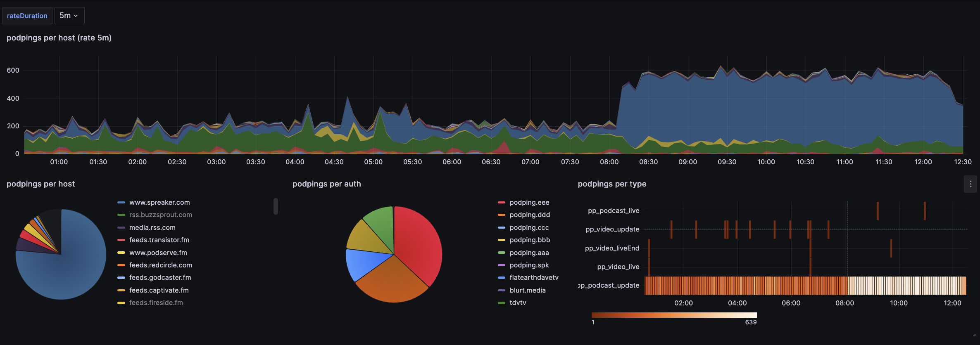Click the podping.spk purple legend marker
The image size is (980, 345).
(x=502, y=265)
